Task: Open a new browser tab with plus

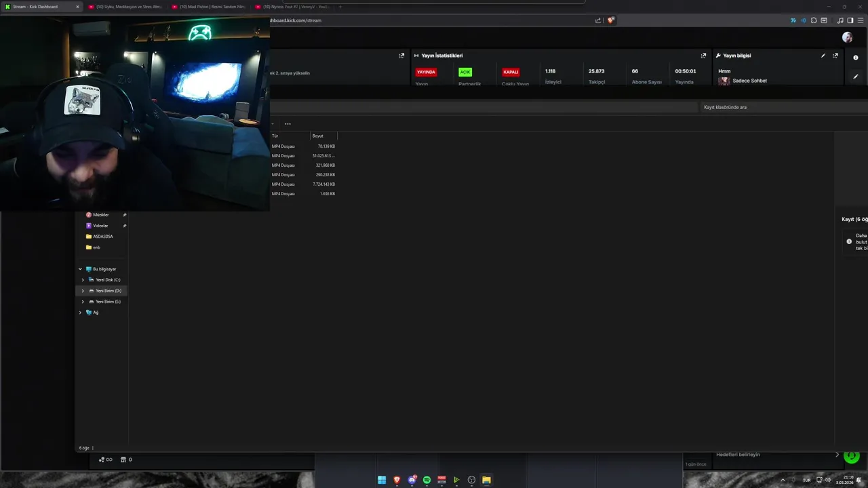Action: tap(340, 7)
